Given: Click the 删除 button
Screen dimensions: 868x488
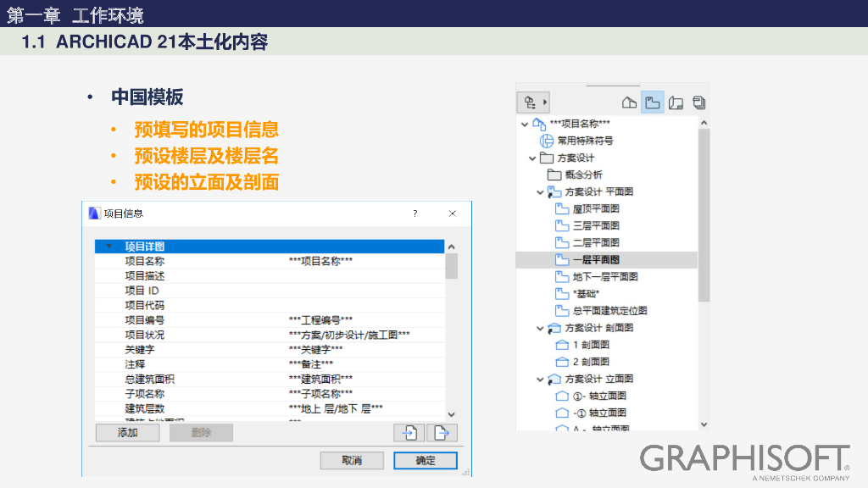Looking at the screenshot, I should point(201,433).
